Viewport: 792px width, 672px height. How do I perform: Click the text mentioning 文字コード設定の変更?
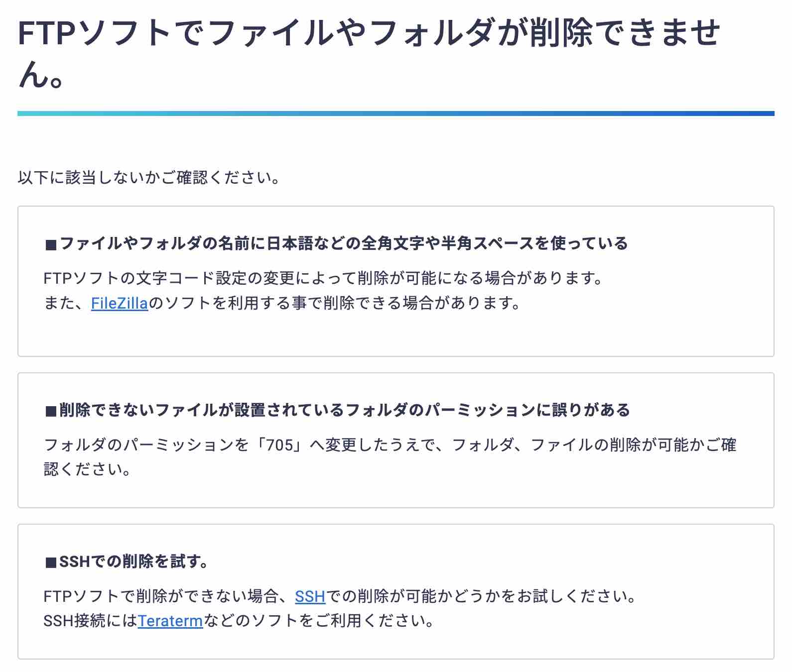tap(323, 278)
